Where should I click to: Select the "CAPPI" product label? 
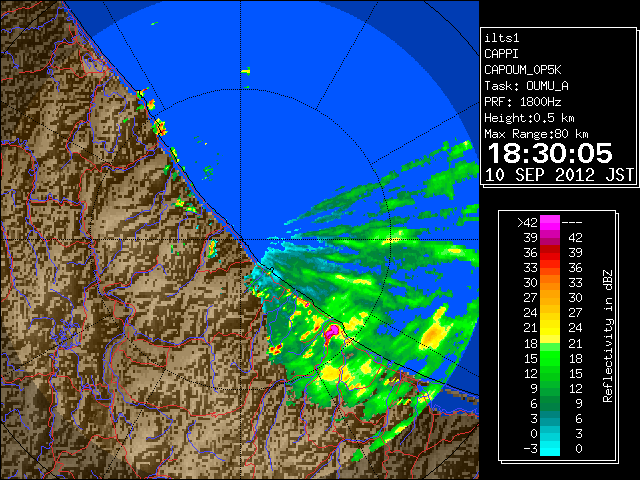(501, 54)
